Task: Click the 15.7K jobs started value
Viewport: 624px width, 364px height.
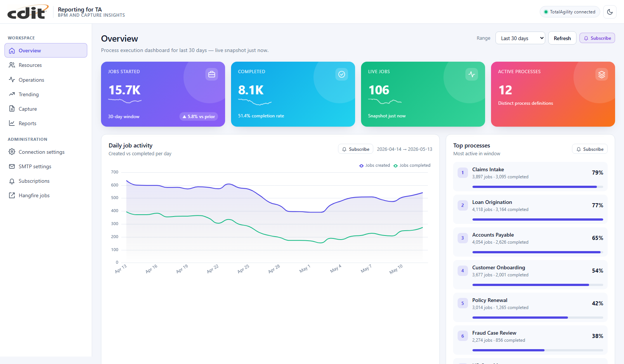Action: (124, 90)
